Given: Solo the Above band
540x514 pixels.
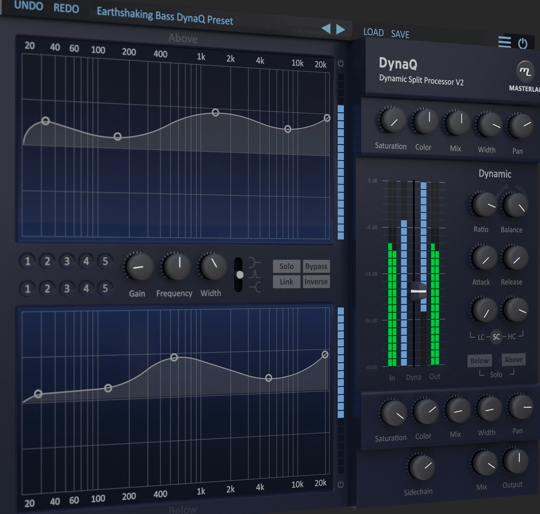Looking at the screenshot, I should pos(513,359).
